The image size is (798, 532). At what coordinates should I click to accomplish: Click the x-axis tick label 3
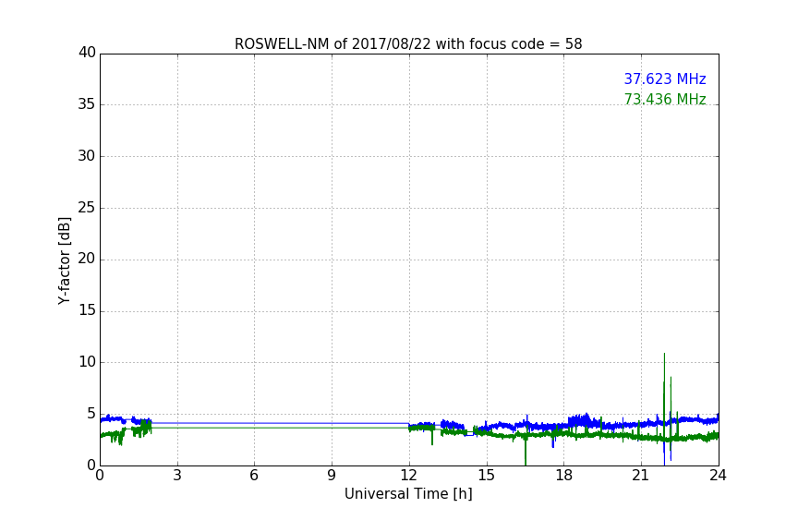[177, 476]
